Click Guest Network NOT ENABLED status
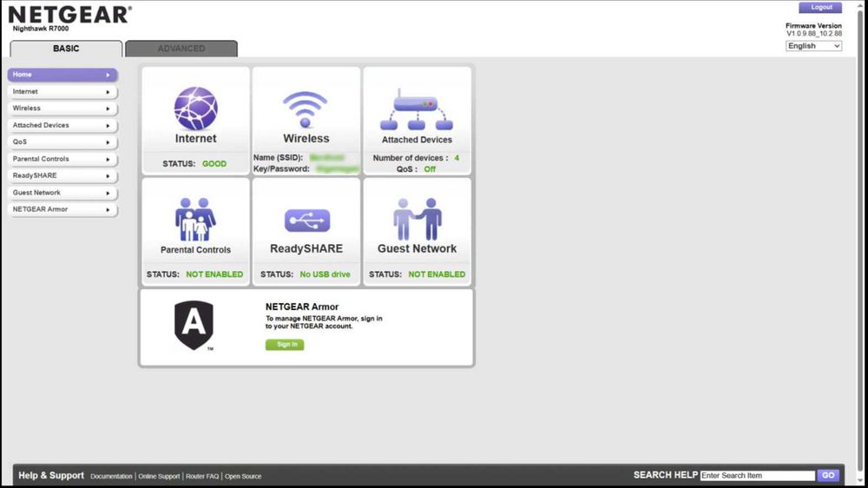The width and height of the screenshot is (868, 488). [437, 274]
